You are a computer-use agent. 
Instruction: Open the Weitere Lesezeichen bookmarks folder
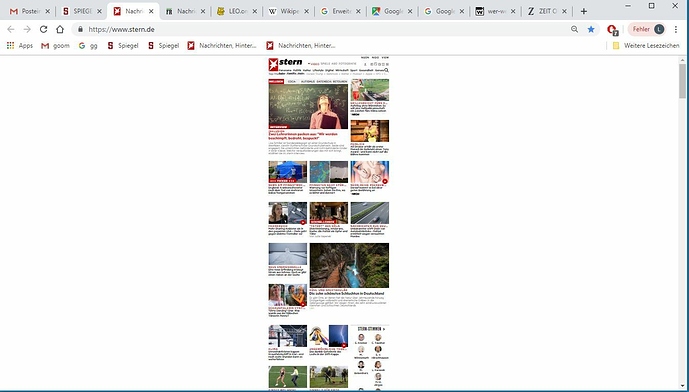tap(646, 45)
